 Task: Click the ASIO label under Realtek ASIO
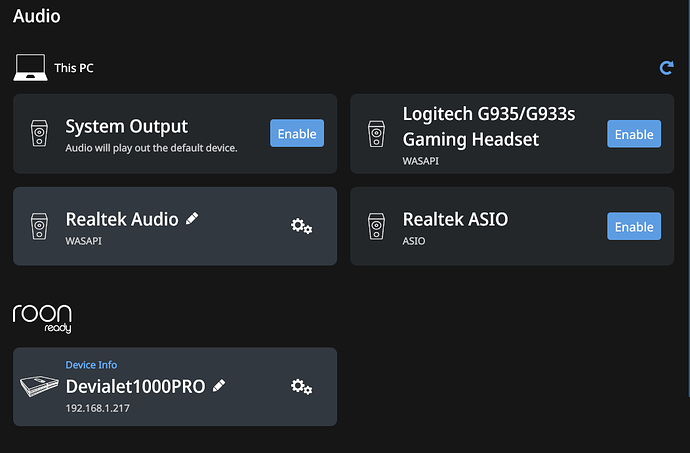coord(414,241)
